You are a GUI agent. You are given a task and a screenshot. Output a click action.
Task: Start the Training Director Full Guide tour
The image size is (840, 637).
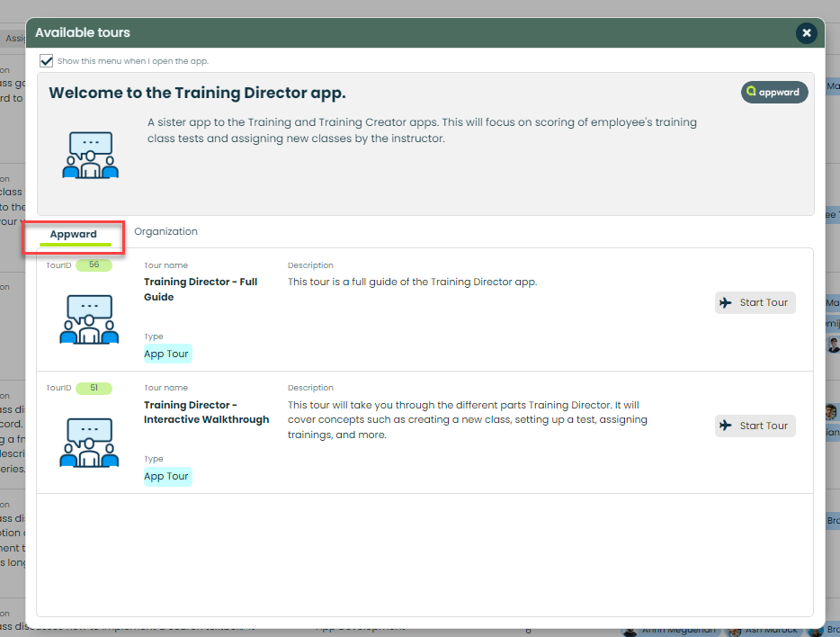point(755,302)
